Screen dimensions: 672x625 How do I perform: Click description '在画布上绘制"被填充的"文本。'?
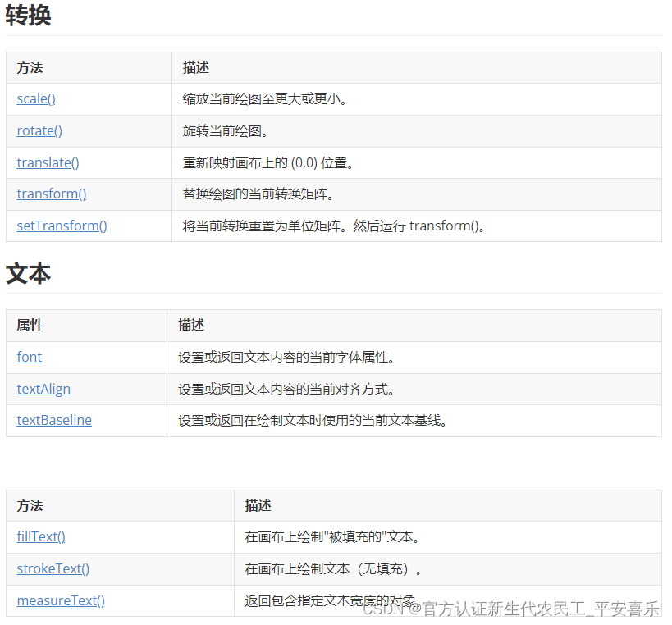tap(332, 536)
